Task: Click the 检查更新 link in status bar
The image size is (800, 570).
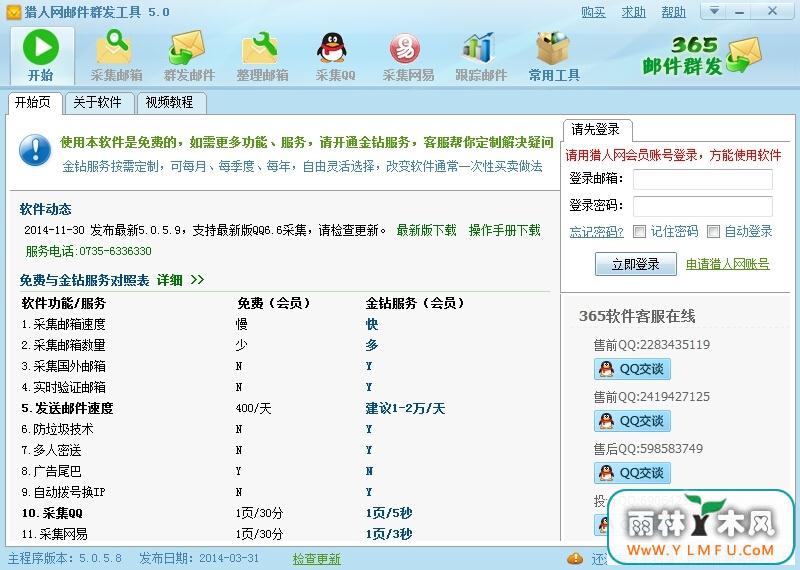Action: (316, 559)
